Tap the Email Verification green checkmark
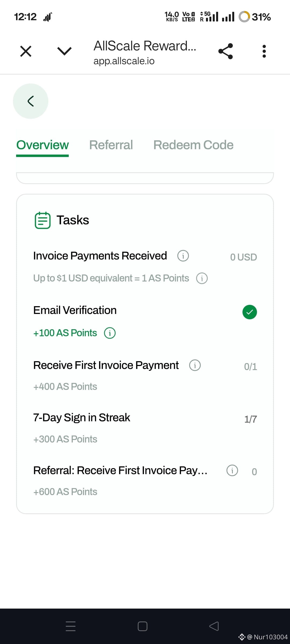 tap(250, 312)
